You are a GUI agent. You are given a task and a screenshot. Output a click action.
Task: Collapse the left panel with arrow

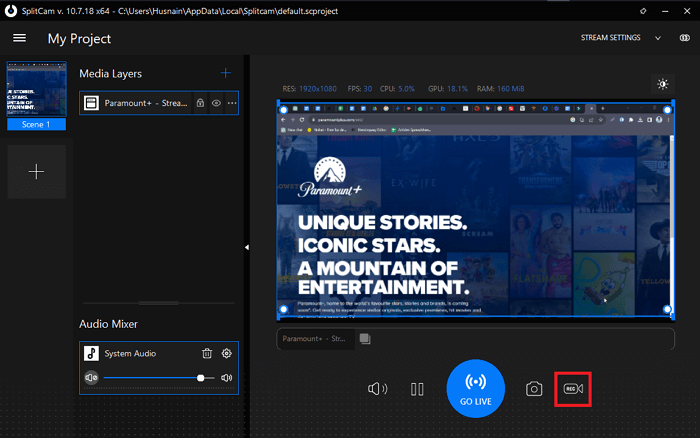point(246,247)
